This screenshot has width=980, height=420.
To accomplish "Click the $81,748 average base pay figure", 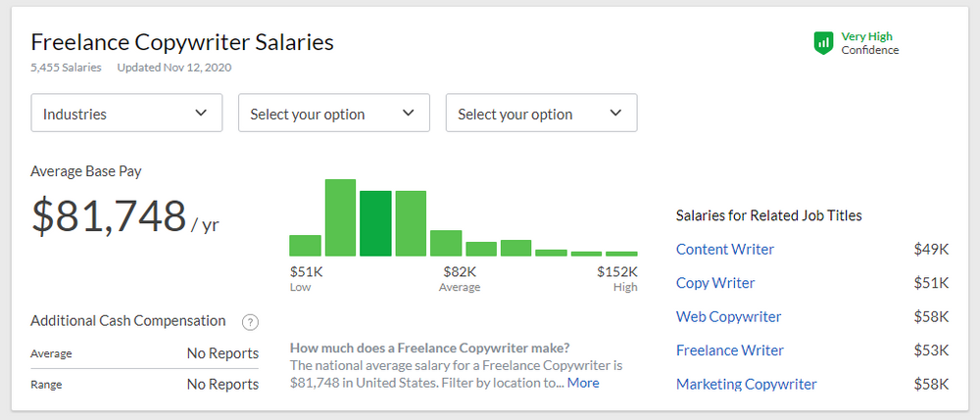I will click(x=109, y=215).
